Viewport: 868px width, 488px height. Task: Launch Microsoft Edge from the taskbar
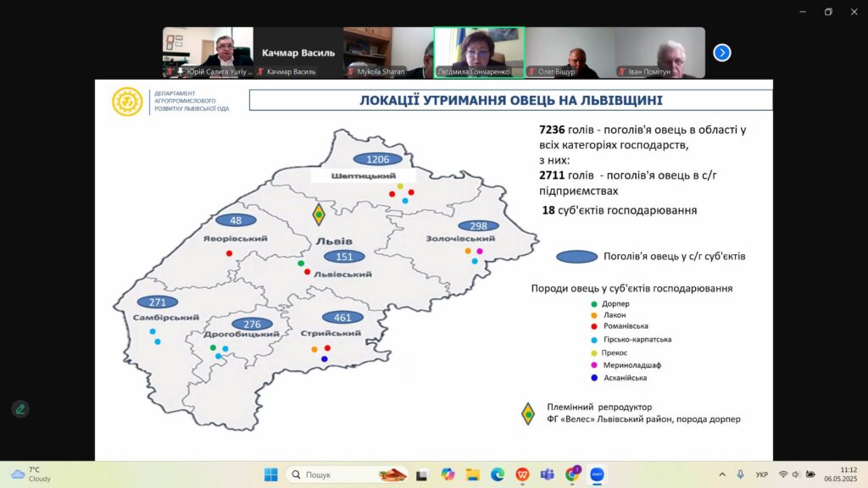(498, 474)
